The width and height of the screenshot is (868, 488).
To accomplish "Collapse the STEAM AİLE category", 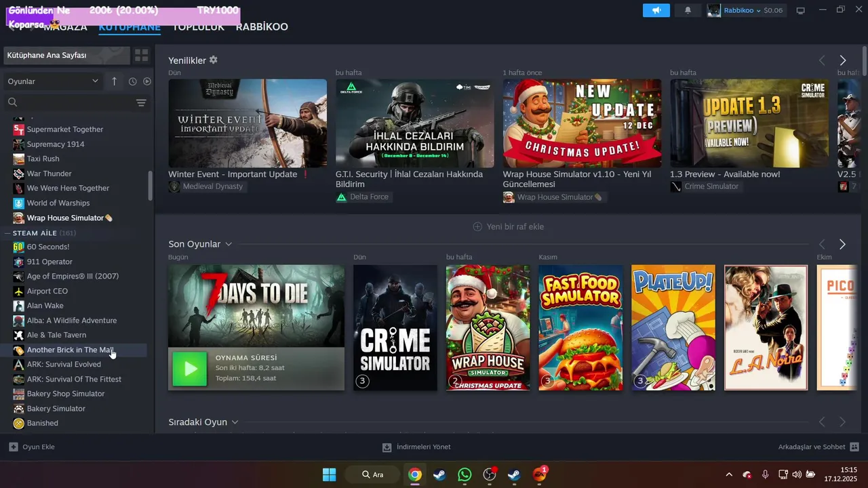I will (x=8, y=233).
